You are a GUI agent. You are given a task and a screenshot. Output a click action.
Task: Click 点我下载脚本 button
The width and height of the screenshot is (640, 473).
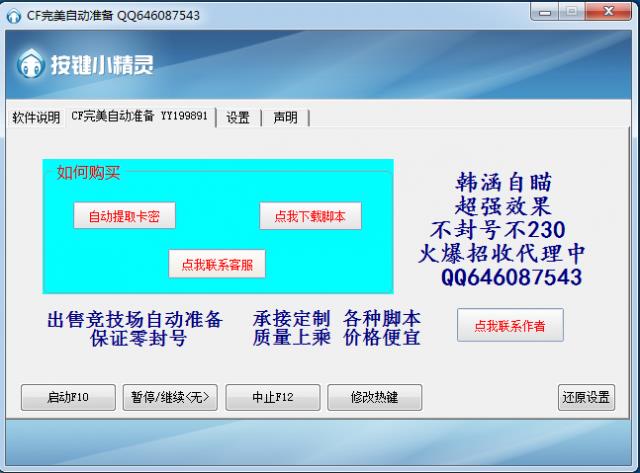pyautogui.click(x=310, y=216)
